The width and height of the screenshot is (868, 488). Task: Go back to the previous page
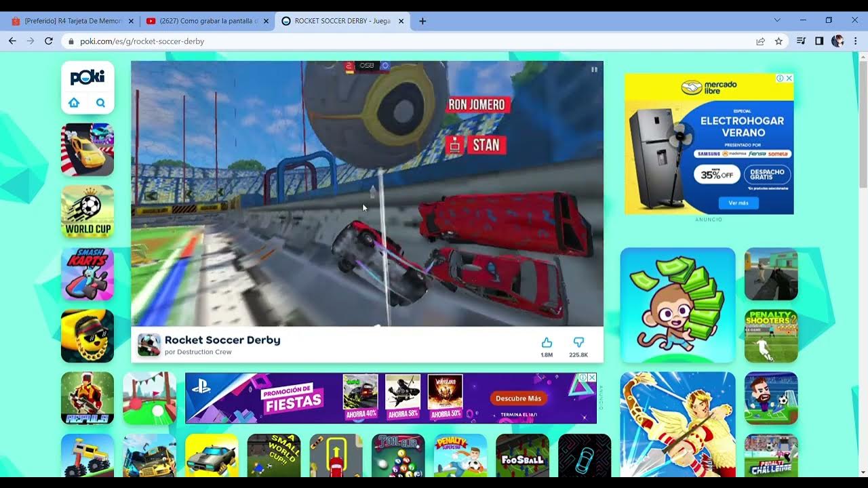click(x=12, y=41)
